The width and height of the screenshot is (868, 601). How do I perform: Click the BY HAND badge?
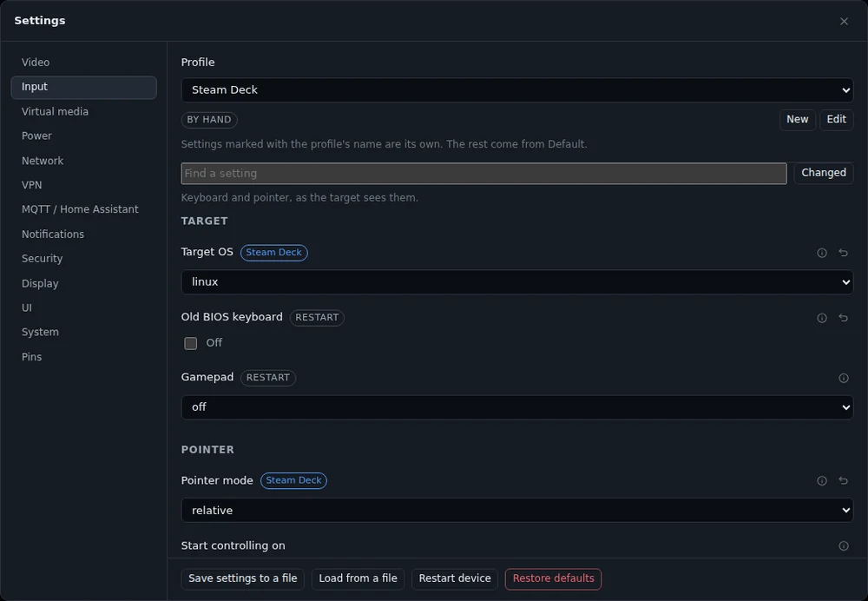click(209, 120)
